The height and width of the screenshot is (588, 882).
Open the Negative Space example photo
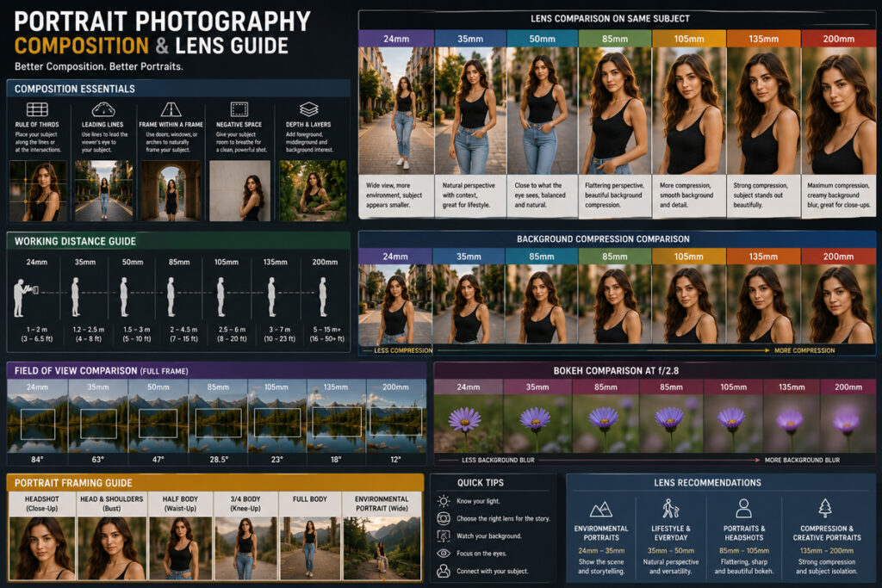(x=239, y=190)
